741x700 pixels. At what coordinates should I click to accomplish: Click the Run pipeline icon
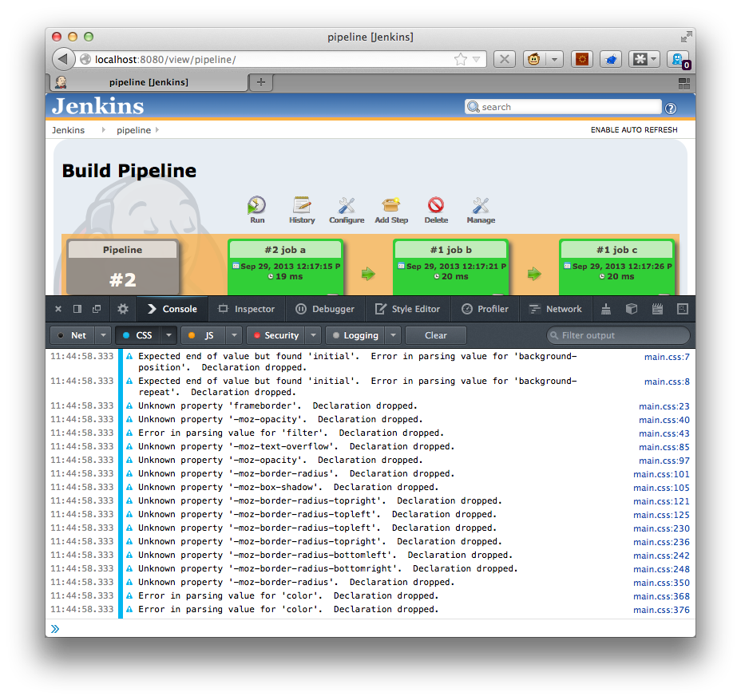[x=256, y=205]
